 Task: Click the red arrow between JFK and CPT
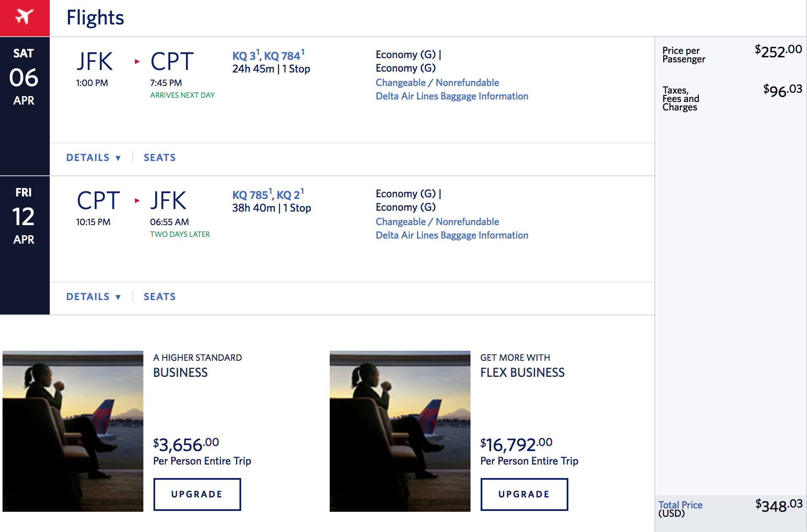[x=137, y=62]
